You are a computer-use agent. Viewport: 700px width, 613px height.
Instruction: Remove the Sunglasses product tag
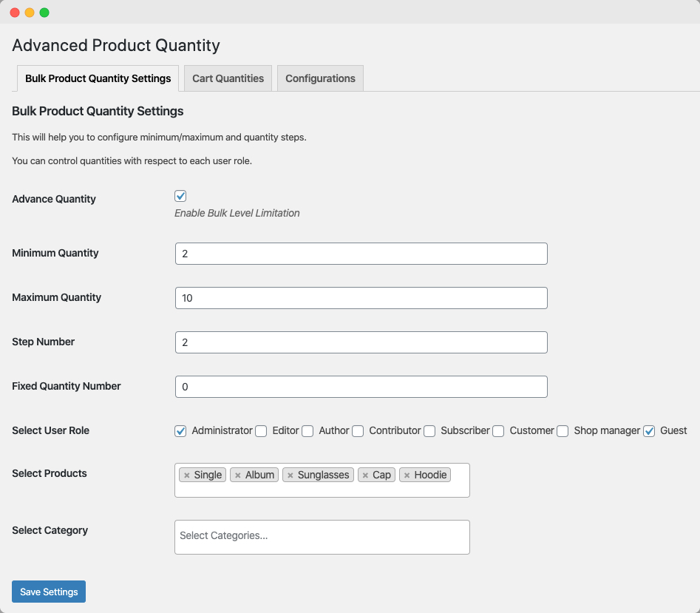click(290, 475)
